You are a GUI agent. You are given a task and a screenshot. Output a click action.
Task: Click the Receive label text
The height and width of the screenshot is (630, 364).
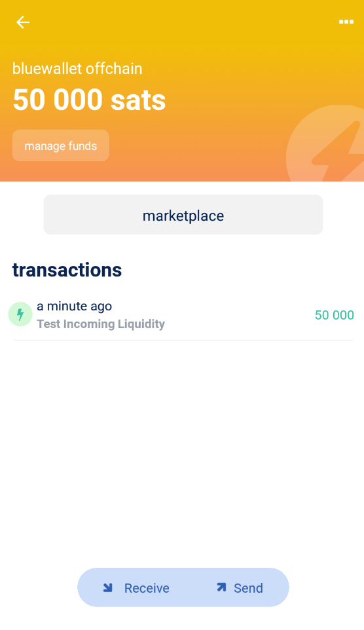click(147, 588)
